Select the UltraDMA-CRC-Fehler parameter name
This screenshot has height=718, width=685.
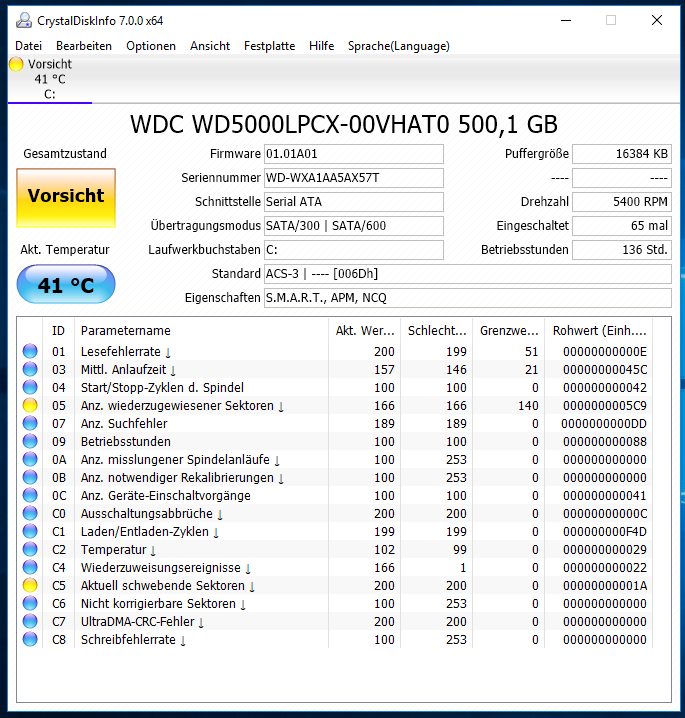137,621
